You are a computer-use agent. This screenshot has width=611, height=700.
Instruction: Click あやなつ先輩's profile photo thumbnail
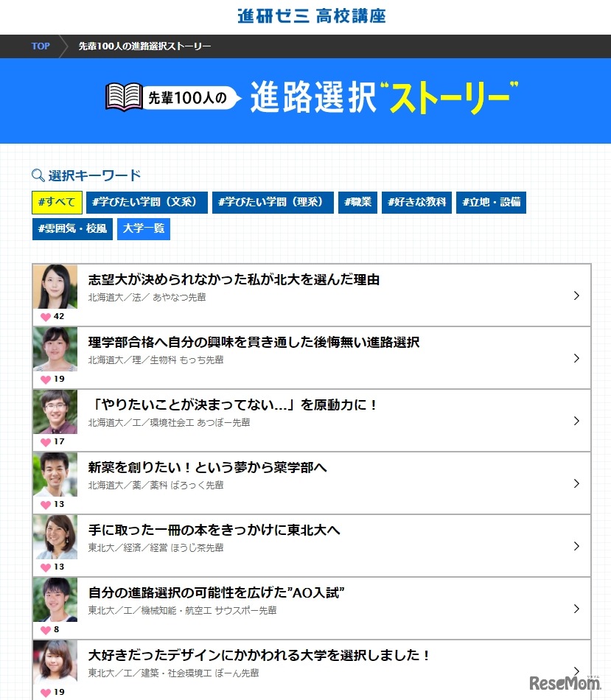55,286
